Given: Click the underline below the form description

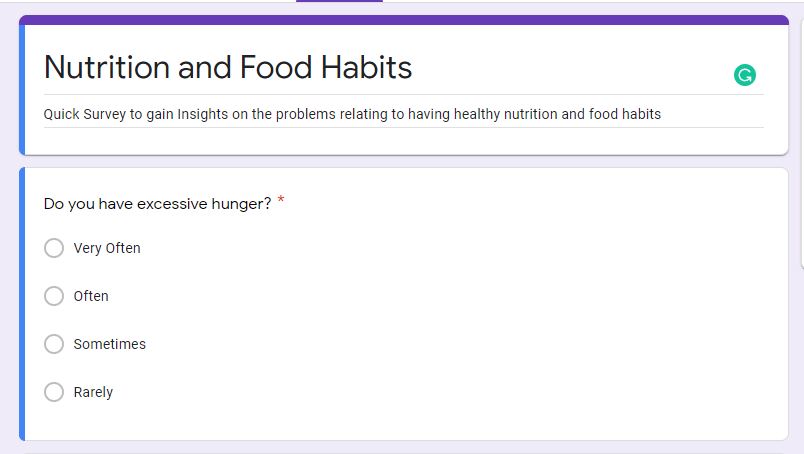Looking at the screenshot, I should coord(404,128).
